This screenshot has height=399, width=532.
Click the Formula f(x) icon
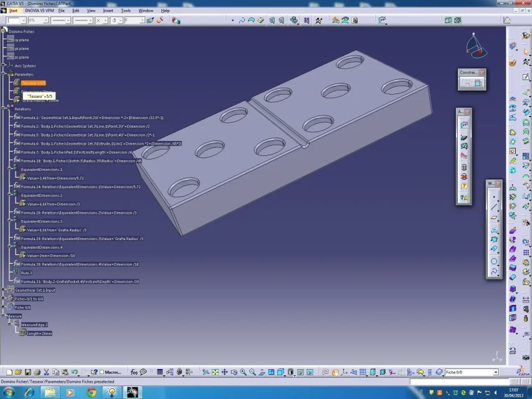[x=134, y=372]
